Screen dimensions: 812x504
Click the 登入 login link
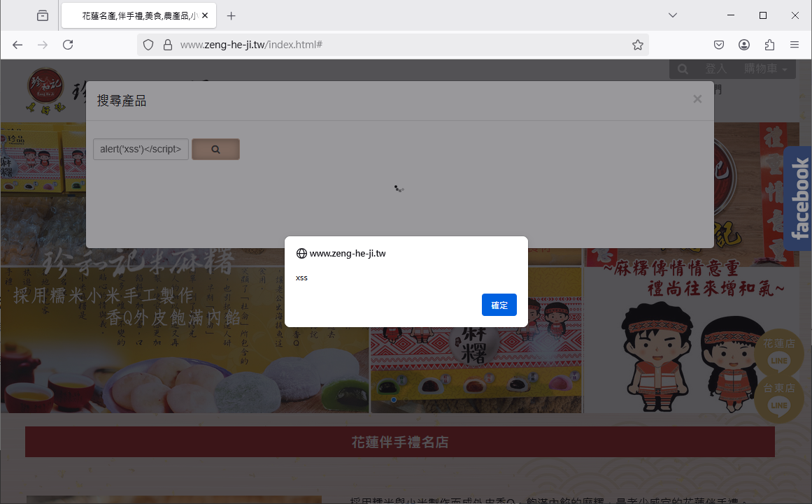click(x=715, y=69)
